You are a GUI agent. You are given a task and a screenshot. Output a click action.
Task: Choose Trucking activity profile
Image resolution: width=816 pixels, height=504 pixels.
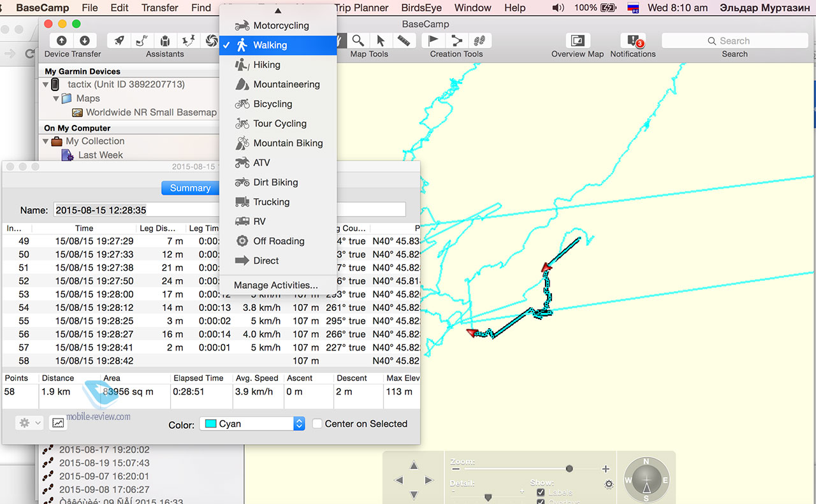coord(277,202)
